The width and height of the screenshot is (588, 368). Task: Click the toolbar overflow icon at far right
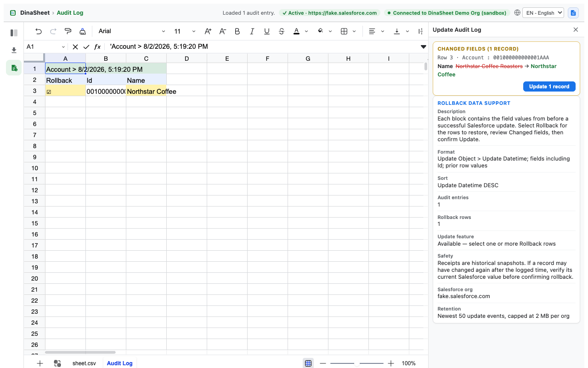[x=420, y=31]
